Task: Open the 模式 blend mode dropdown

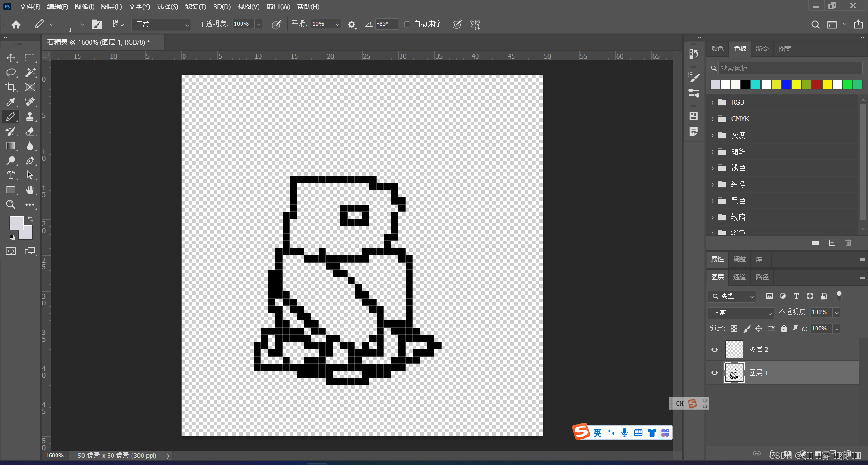Action: point(162,24)
